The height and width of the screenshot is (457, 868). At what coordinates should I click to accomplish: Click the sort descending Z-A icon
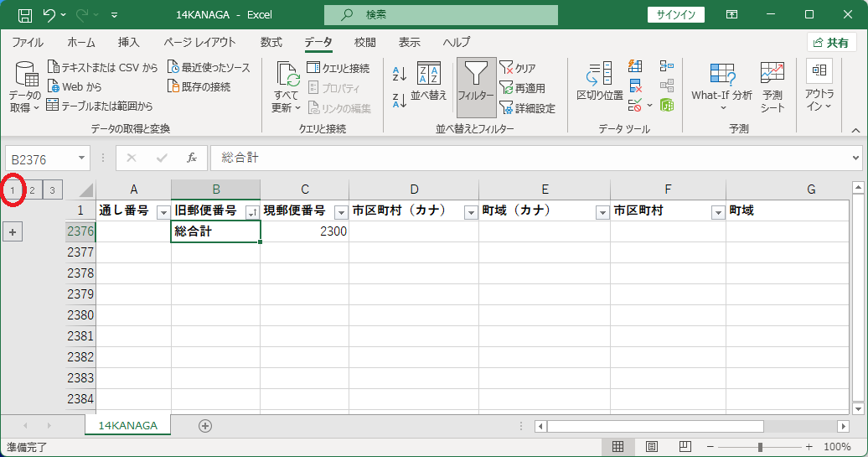[400, 101]
